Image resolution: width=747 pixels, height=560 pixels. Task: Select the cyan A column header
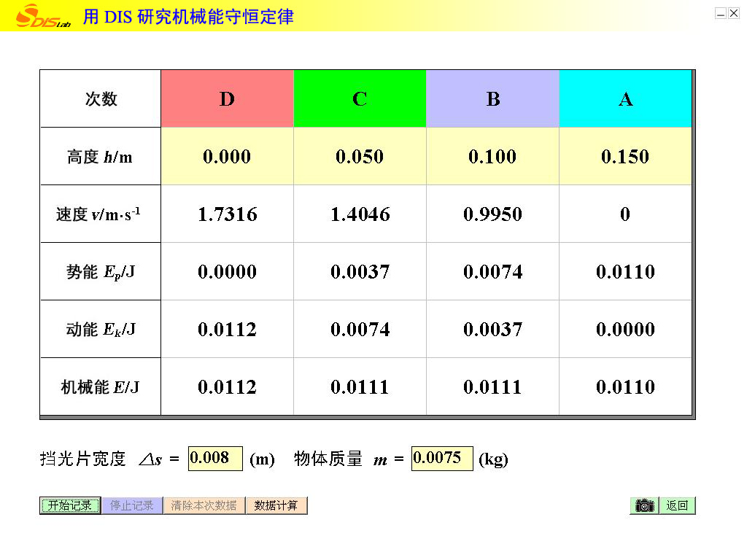click(x=625, y=99)
